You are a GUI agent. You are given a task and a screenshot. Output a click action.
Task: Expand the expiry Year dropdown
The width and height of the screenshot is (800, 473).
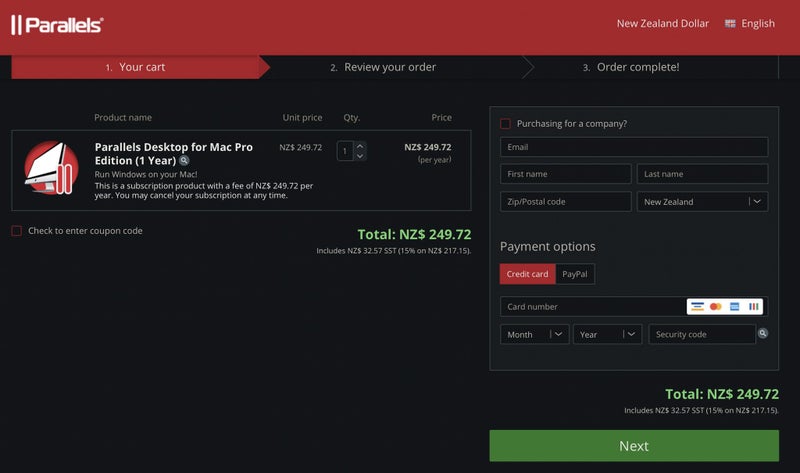[x=607, y=334]
